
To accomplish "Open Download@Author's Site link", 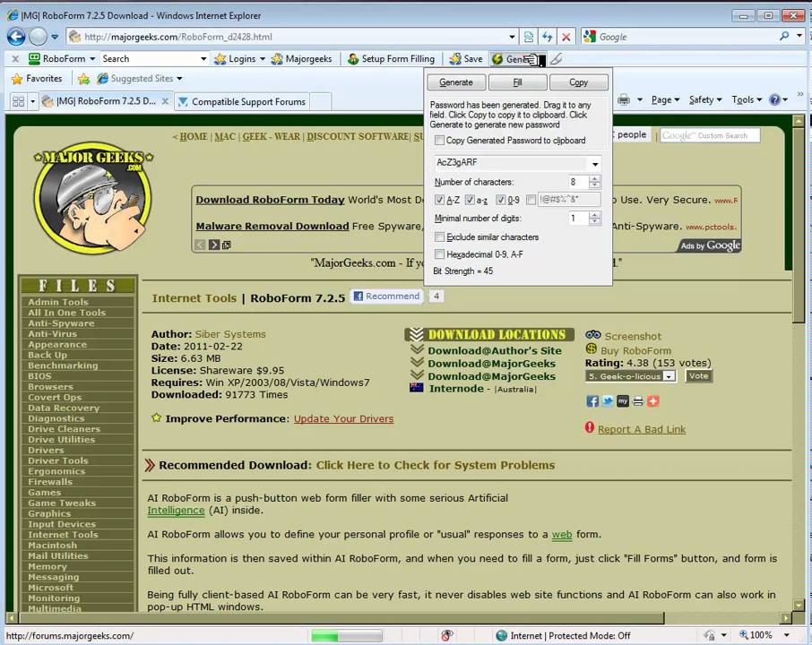I will [x=495, y=351].
